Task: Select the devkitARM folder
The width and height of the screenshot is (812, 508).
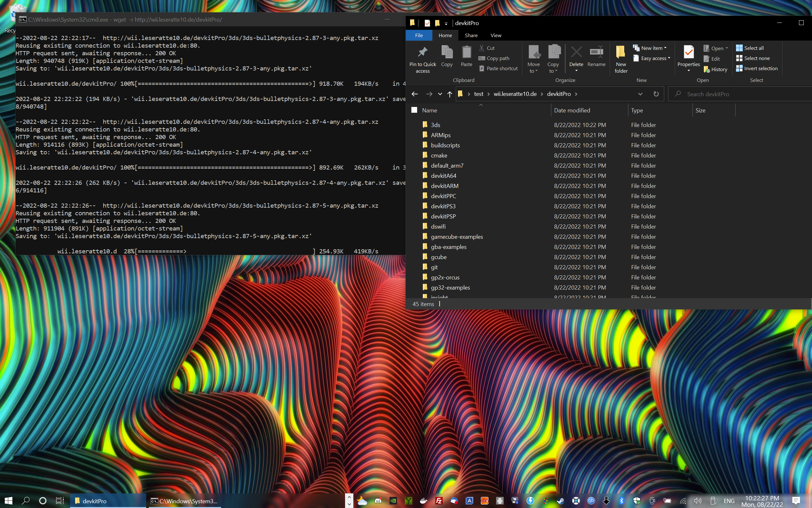Action: point(445,186)
